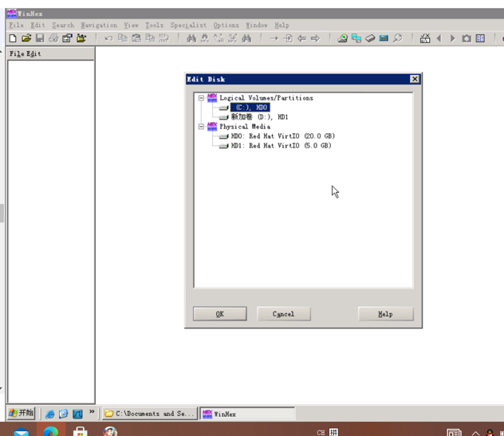
Task: Open the Tools menu
Action: pos(154,25)
